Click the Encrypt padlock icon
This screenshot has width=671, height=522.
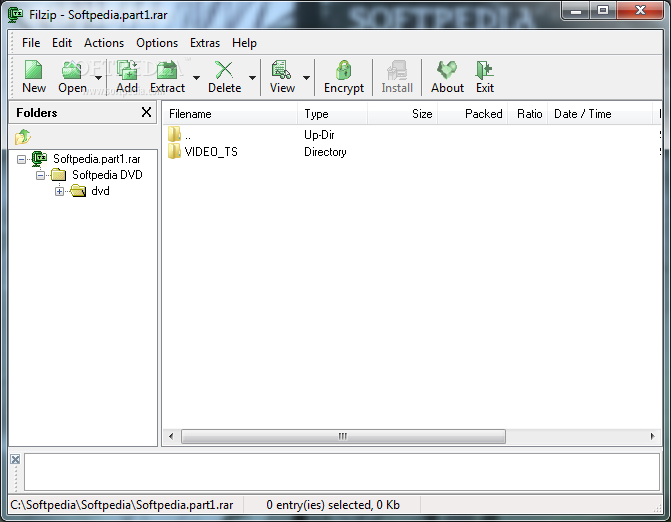344,70
